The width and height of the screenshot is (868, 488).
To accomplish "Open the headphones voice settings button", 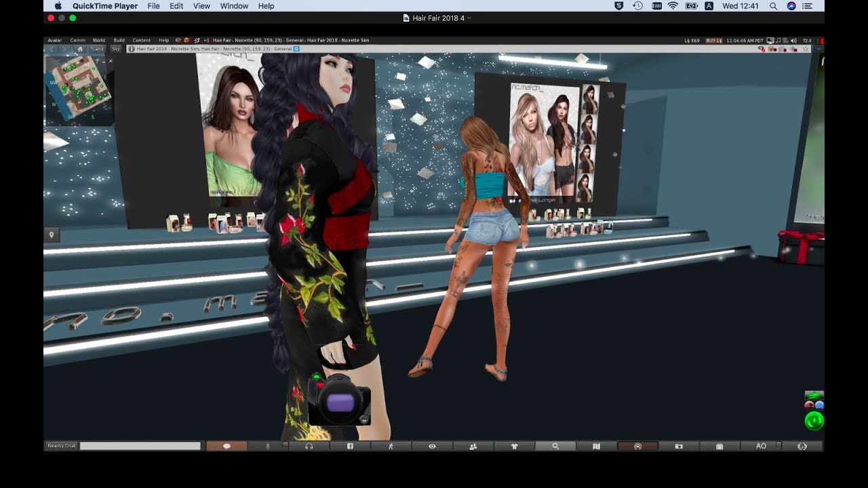I will pos(309,446).
